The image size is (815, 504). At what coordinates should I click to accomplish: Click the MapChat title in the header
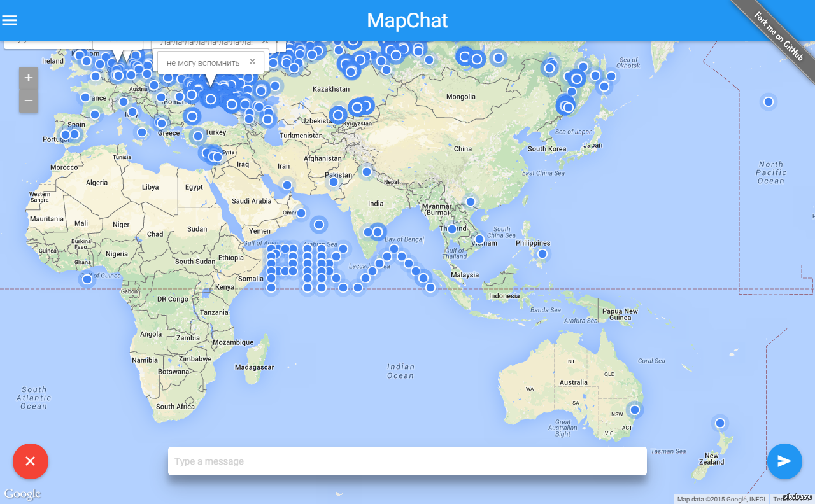407,20
